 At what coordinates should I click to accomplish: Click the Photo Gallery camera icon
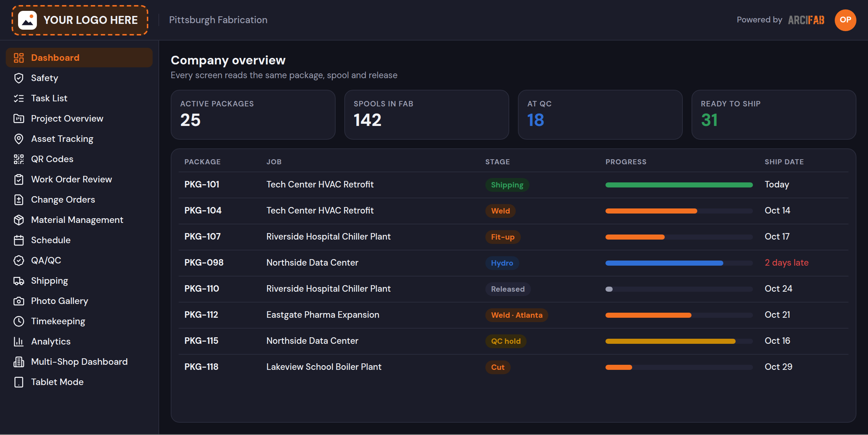(19, 301)
